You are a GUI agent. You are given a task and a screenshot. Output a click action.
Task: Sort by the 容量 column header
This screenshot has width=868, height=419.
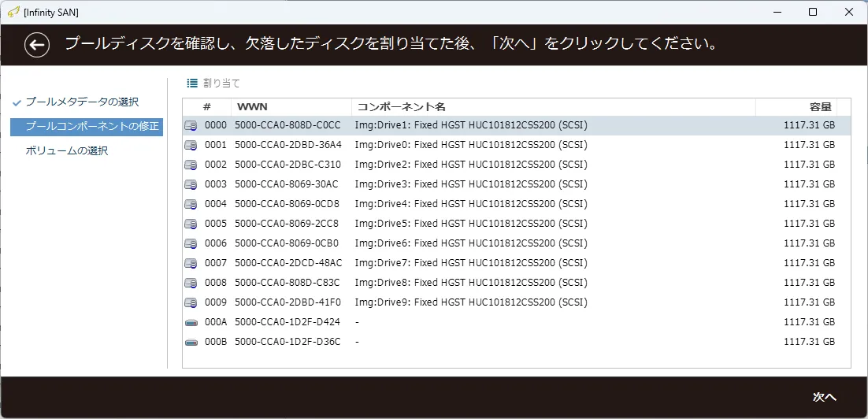coord(796,106)
